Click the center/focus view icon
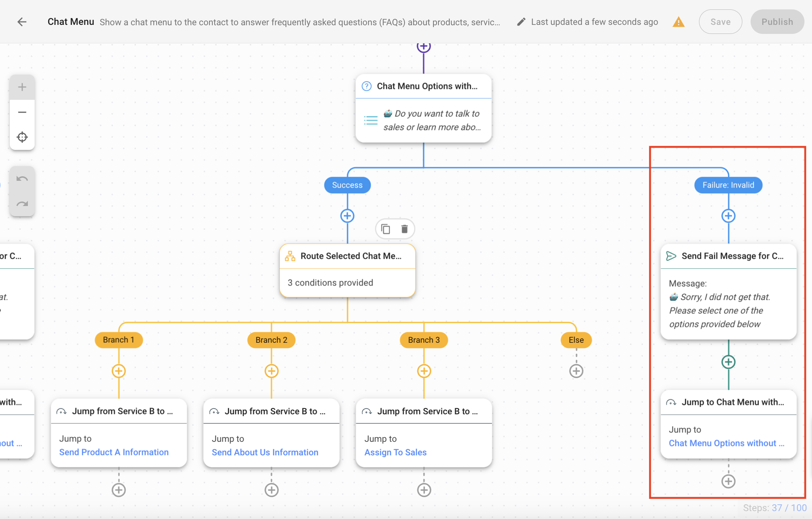 coord(22,137)
